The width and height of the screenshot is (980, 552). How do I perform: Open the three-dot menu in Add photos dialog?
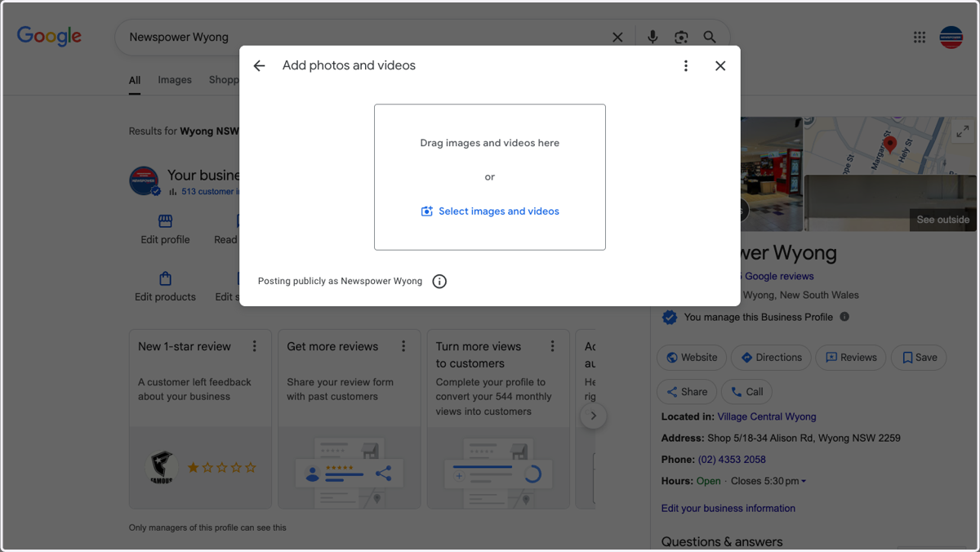tap(686, 66)
